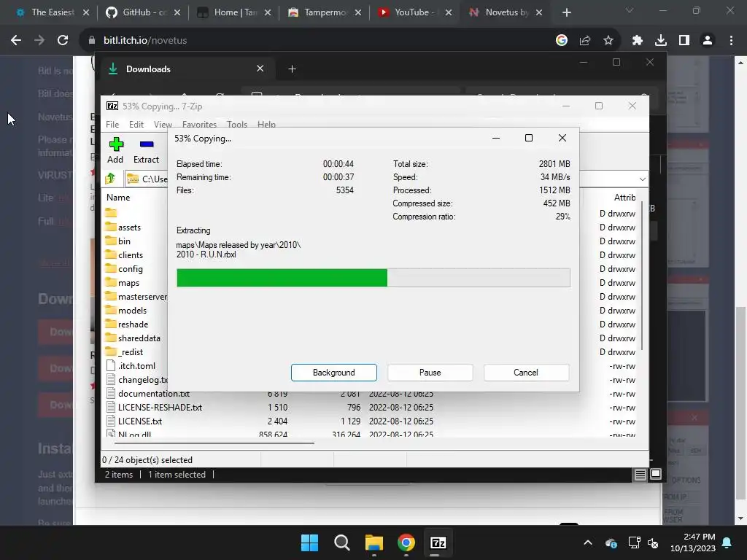
Task: Click the Name column header
Action: (x=118, y=197)
